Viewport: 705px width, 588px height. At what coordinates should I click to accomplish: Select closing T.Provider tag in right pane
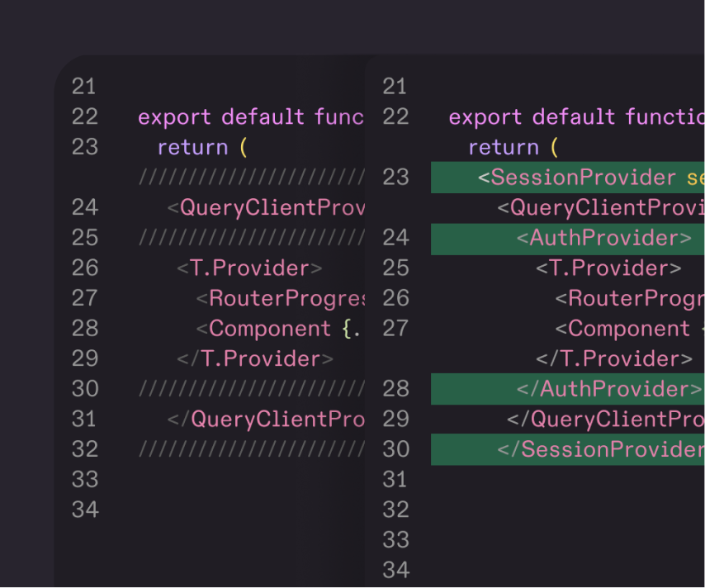(x=614, y=358)
